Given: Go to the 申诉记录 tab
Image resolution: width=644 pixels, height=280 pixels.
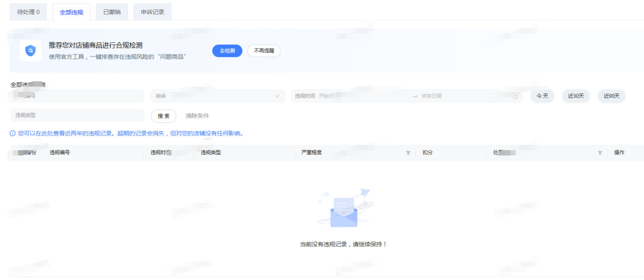Looking at the screenshot, I should point(153,12).
